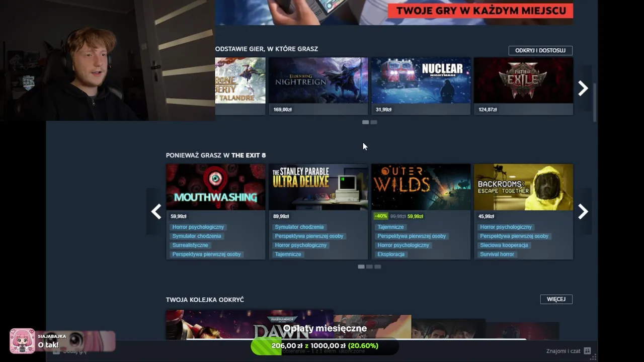Select first page dot of top carousel
The image size is (644, 362).
(x=365, y=122)
